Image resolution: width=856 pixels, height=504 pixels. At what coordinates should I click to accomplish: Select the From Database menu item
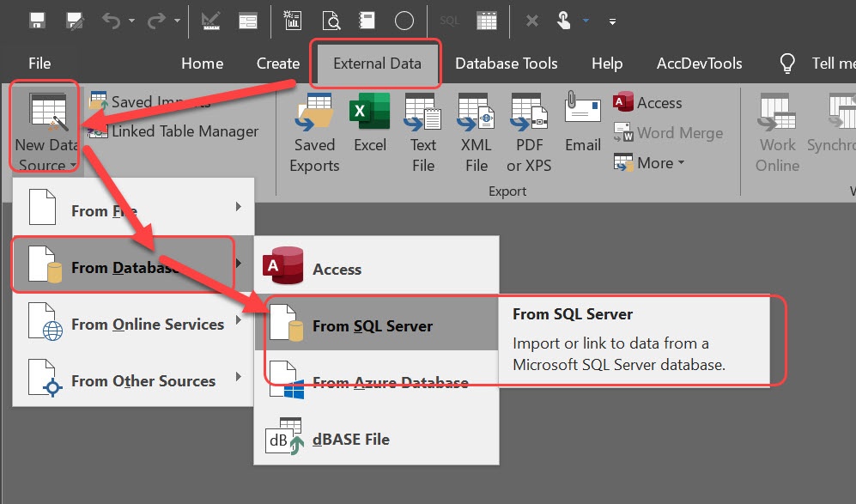134,264
